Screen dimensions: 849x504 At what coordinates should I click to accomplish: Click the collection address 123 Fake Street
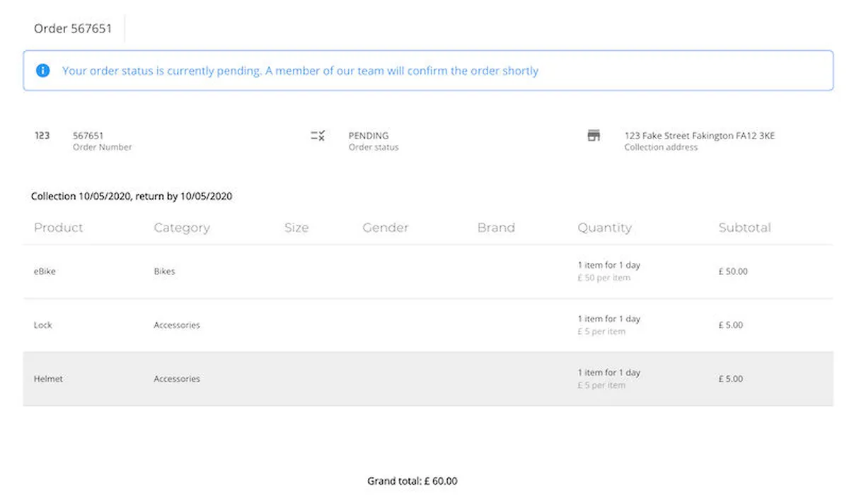[x=699, y=136]
